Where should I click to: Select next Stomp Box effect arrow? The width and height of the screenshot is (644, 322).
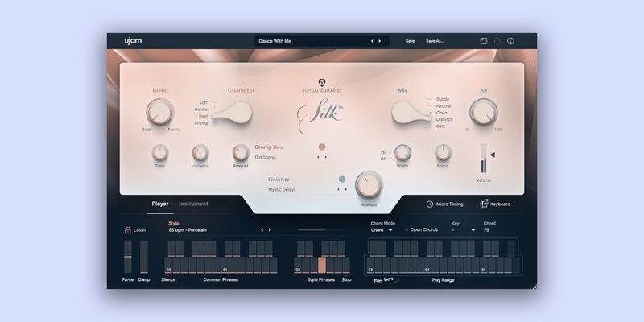tap(326, 157)
